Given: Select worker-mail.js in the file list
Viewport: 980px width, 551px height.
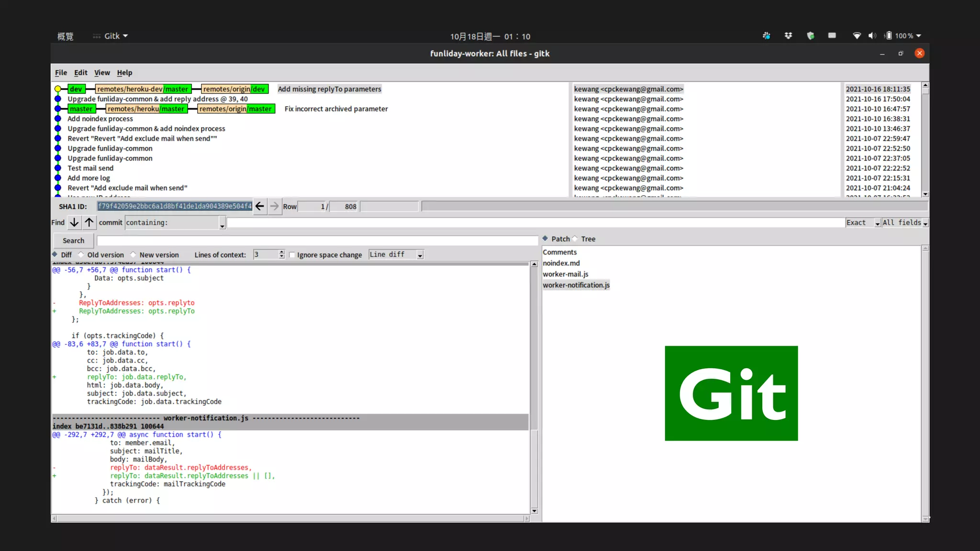Looking at the screenshot, I should point(565,274).
